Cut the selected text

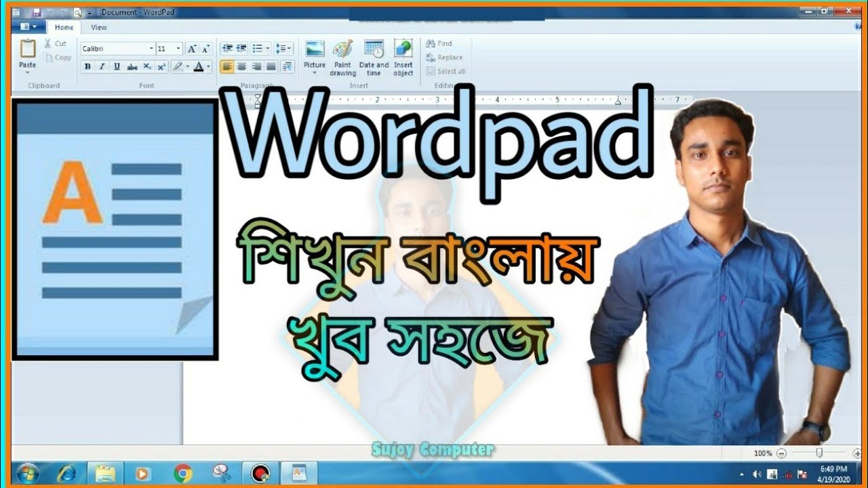(56, 43)
